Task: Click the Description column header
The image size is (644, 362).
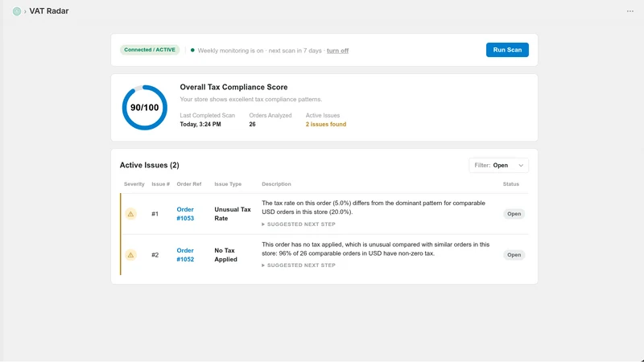Action: [x=276, y=184]
